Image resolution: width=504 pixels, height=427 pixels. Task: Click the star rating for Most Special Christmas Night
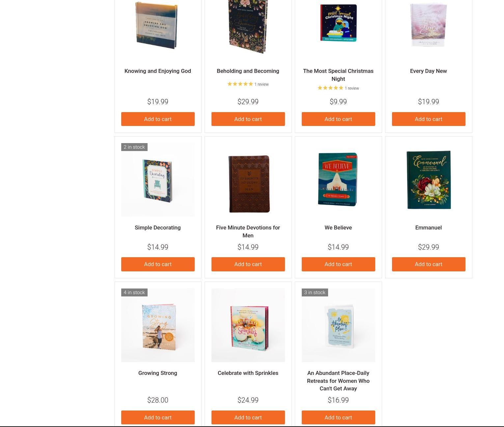tap(330, 88)
